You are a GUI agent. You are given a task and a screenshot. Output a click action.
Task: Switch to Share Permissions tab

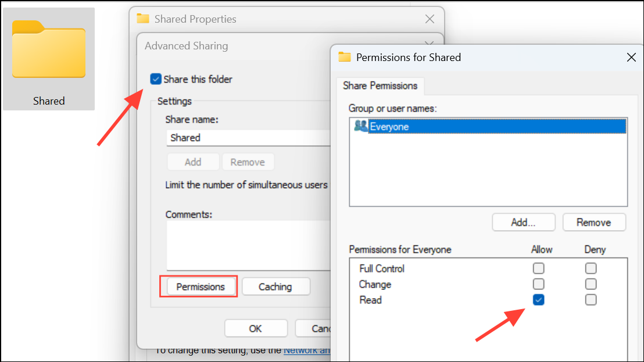coord(380,86)
